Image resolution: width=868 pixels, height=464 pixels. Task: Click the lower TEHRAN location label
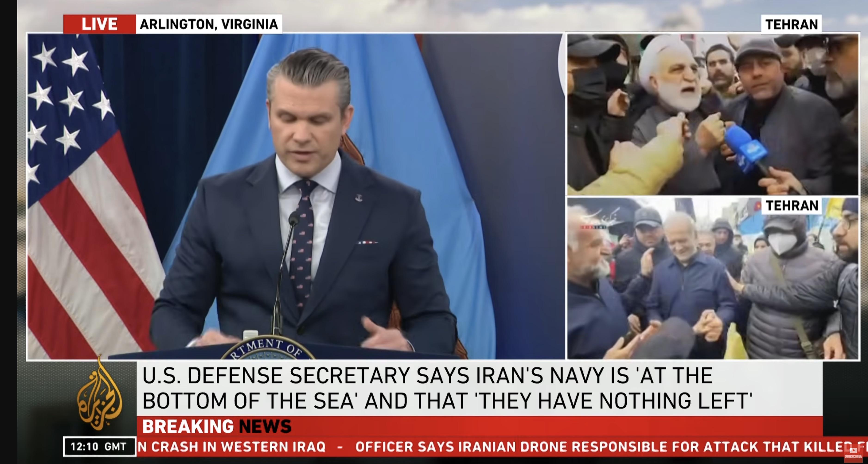[x=791, y=205]
